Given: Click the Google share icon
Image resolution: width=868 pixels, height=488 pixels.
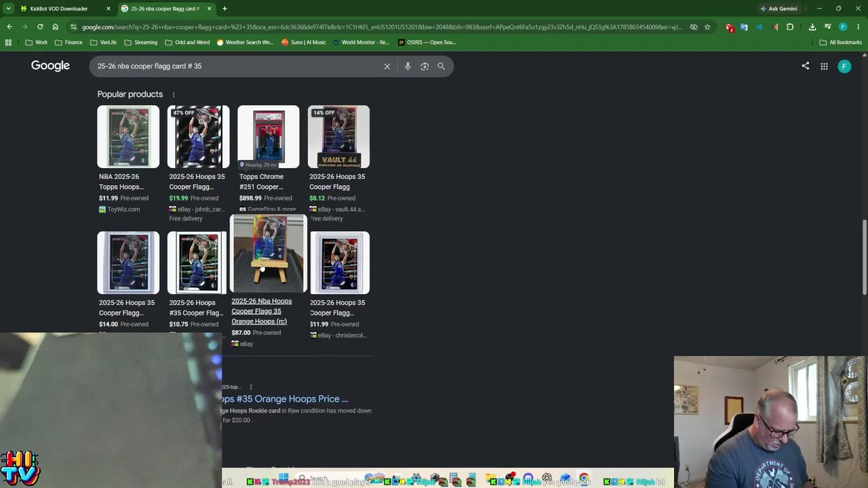Looking at the screenshot, I should point(806,66).
